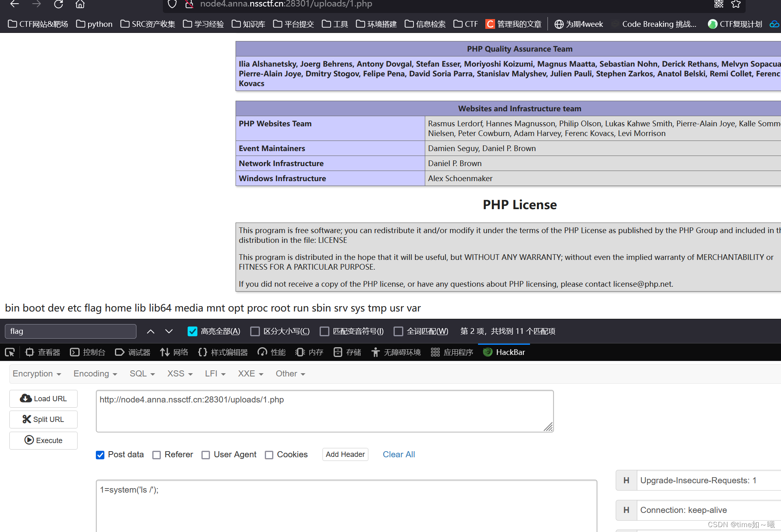The width and height of the screenshot is (781, 532).
Task: Open the 应用程序 application panel
Action: pyautogui.click(x=452, y=352)
